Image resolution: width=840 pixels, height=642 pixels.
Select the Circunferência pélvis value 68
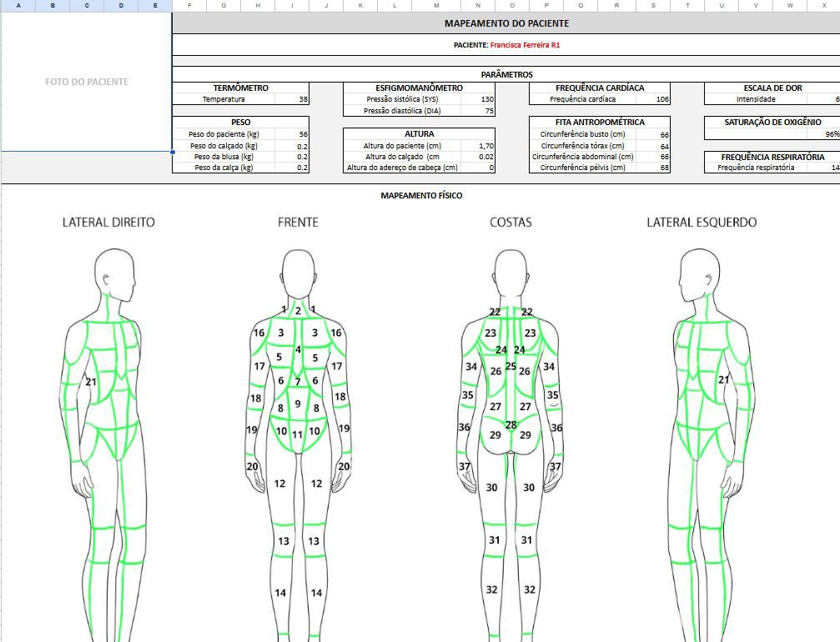[x=653, y=168]
